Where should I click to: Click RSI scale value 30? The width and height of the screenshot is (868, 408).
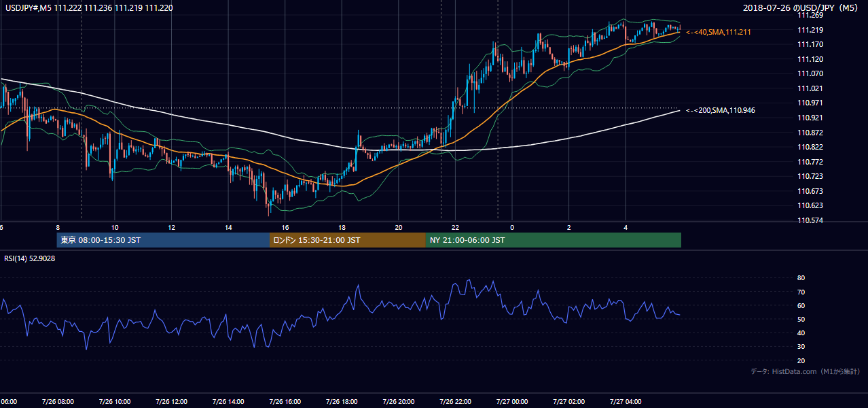pyautogui.click(x=801, y=347)
